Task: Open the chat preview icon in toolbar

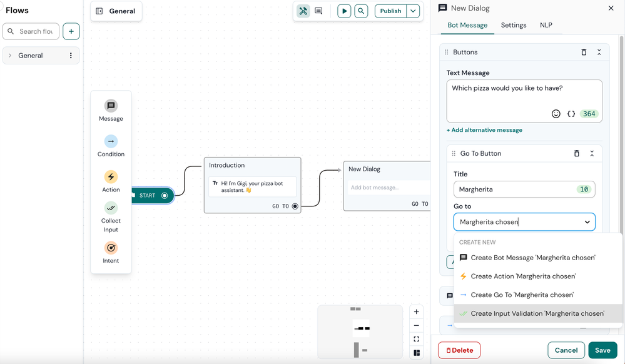Action: pos(318,11)
